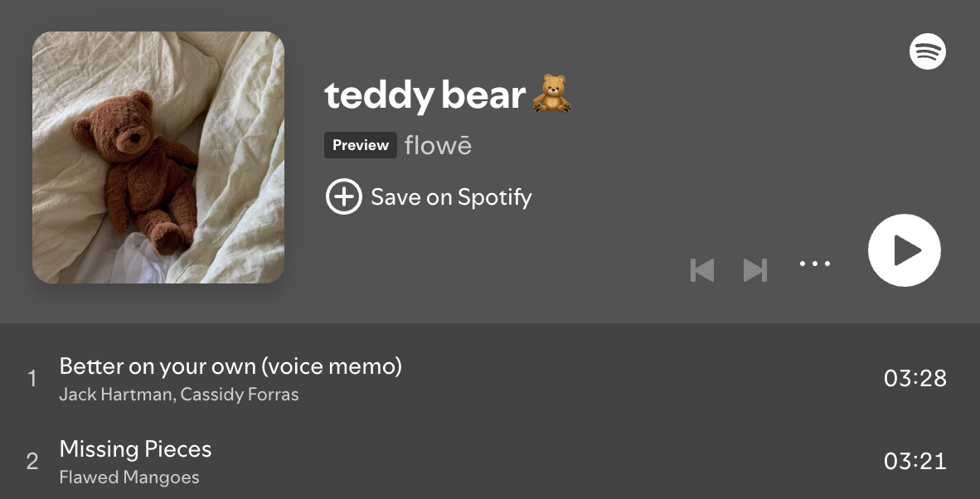The height and width of the screenshot is (499, 980).
Task: Open Spotify via the logo icon
Action: pos(928,51)
